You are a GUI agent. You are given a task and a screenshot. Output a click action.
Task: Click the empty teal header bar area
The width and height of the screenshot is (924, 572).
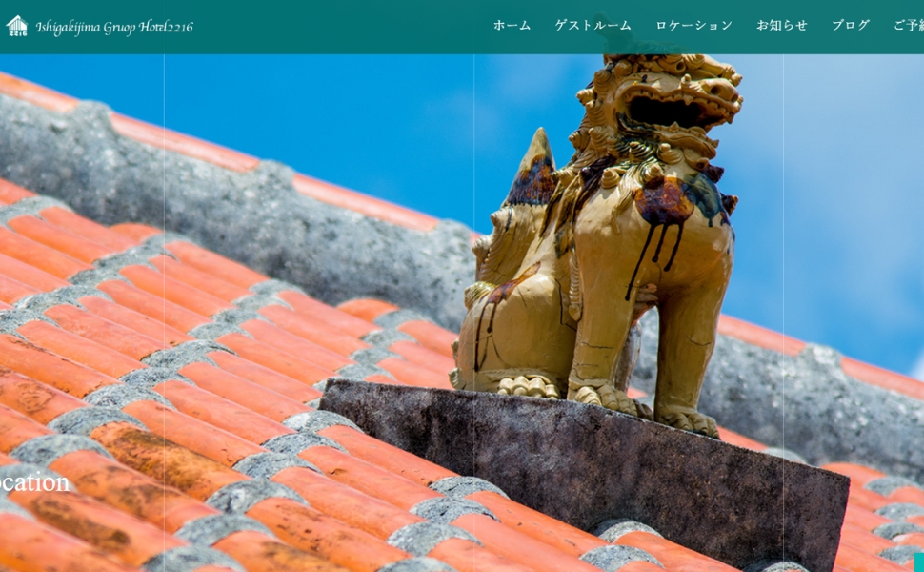(x=343, y=27)
